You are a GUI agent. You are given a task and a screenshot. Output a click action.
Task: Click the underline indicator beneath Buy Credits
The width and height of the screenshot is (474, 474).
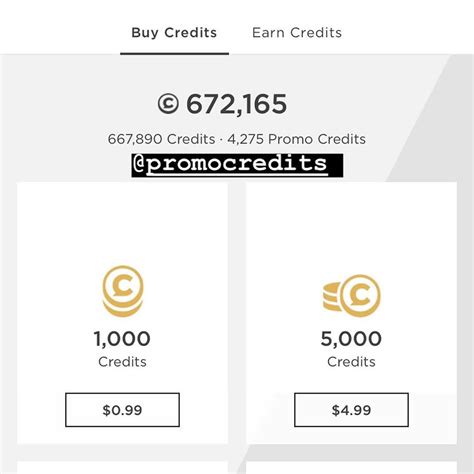[174, 53]
